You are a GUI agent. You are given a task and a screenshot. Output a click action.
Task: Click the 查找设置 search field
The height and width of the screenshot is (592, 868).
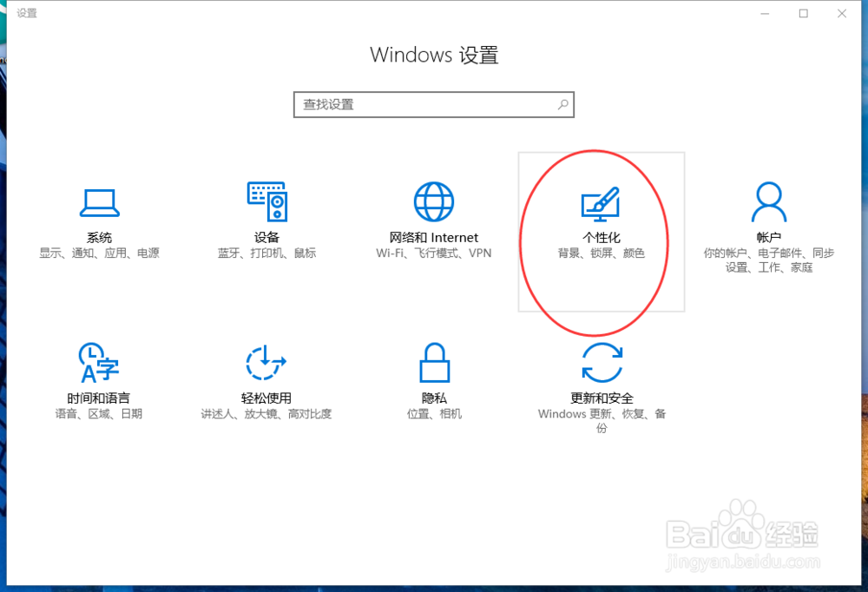pos(434,105)
